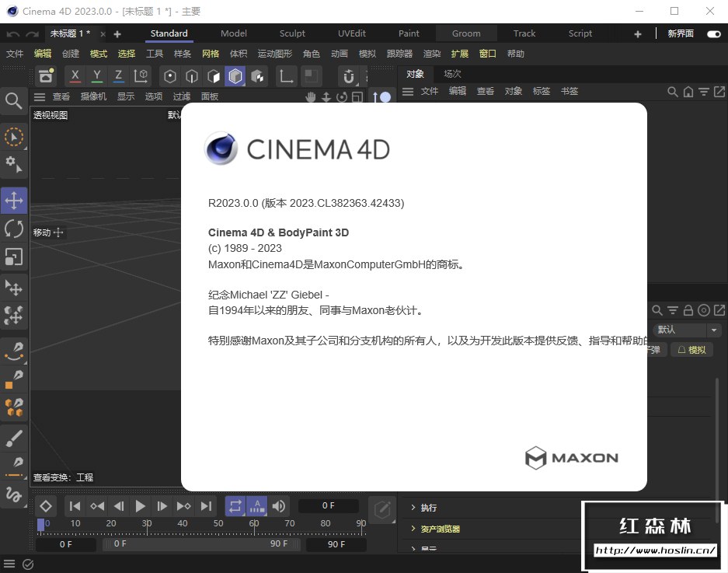Image resolution: width=728 pixels, height=573 pixels.
Task: Select the Rotate tool
Action: [x=14, y=229]
